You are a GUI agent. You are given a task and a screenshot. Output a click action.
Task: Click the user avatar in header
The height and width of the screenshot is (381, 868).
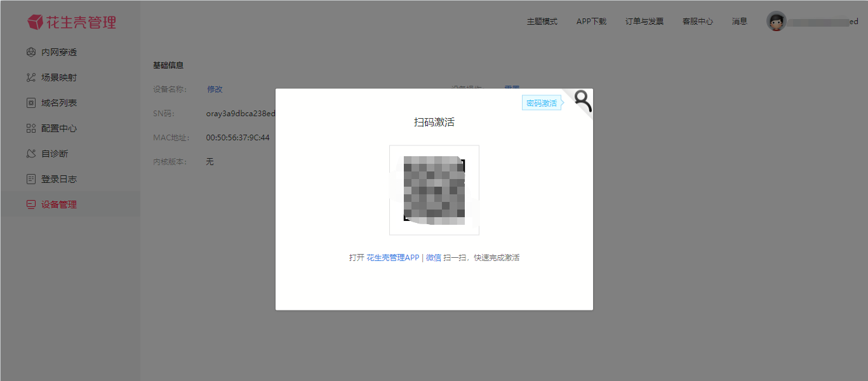pos(776,22)
